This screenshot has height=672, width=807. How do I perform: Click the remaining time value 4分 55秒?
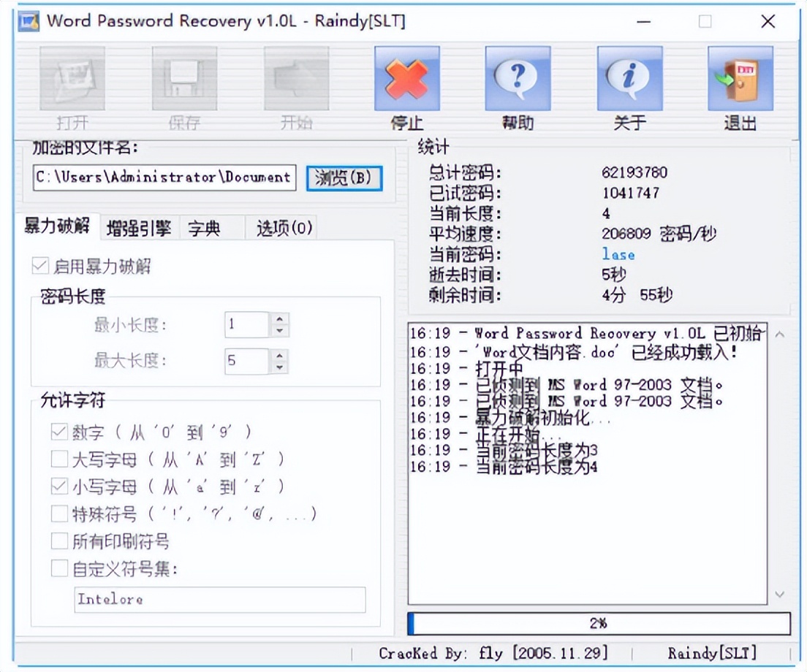(637, 295)
